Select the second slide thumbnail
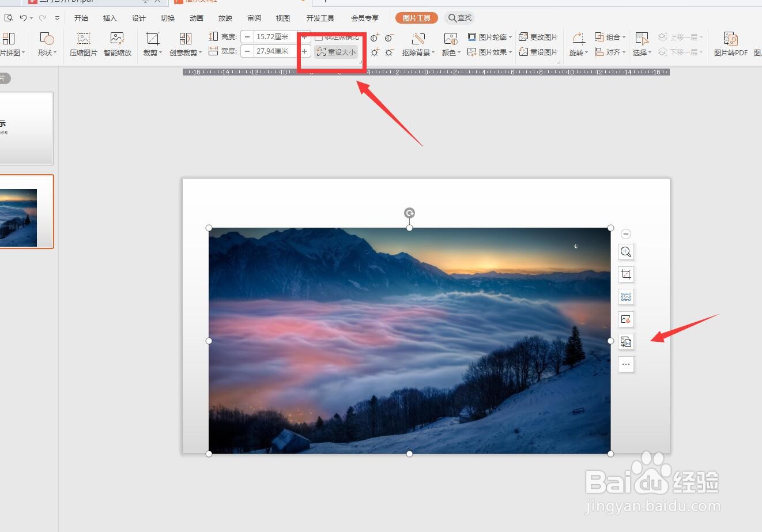Viewport: 762px width, 532px height. click(27, 212)
